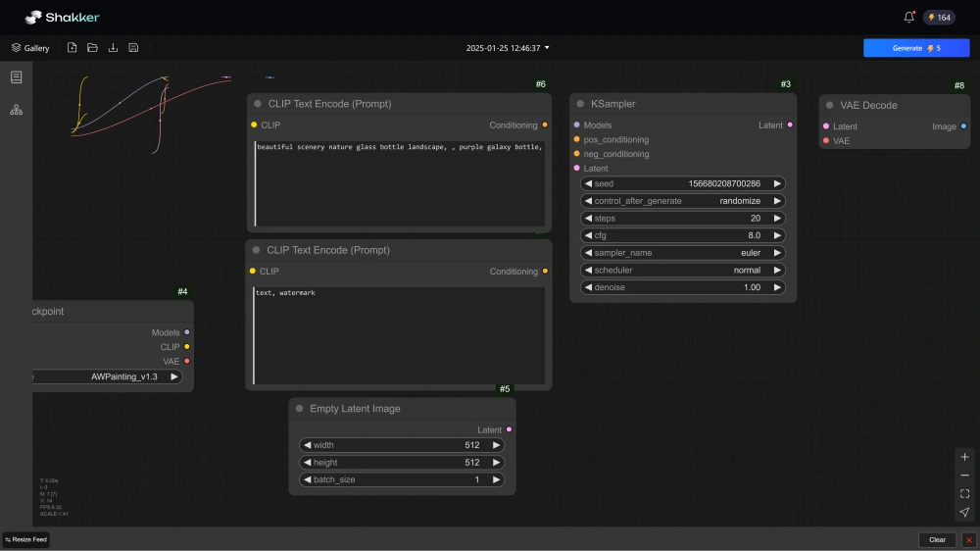Viewport: 980px width, 551px height.
Task: Click the steps value field
Action: pyautogui.click(x=682, y=219)
